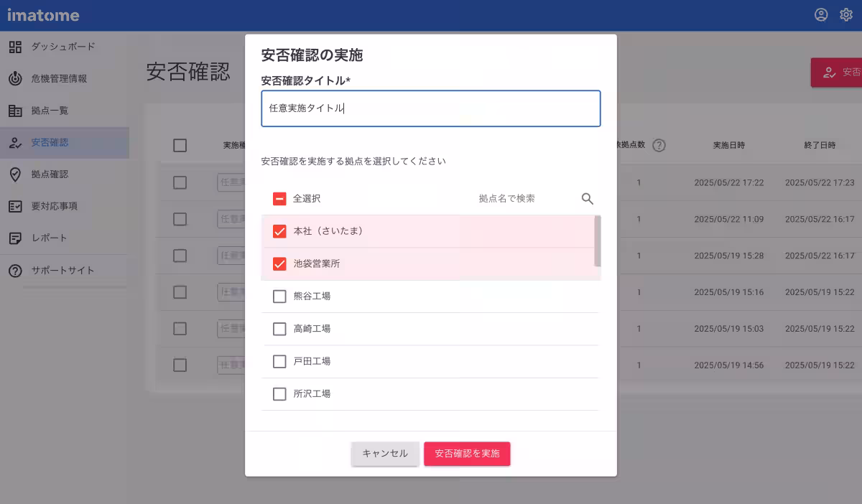862x504 pixels.
Task: Click the magnifier search icon in the dialog
Action: pyautogui.click(x=588, y=199)
